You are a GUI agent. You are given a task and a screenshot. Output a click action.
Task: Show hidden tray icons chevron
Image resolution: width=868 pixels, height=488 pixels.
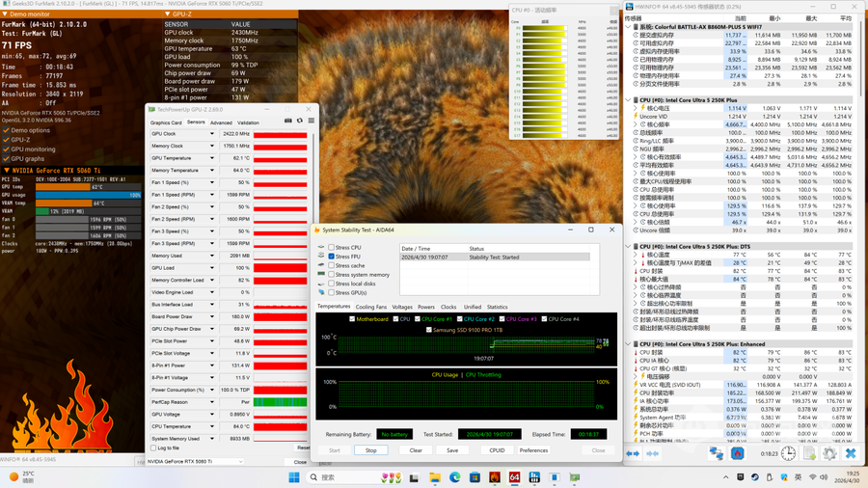725,477
